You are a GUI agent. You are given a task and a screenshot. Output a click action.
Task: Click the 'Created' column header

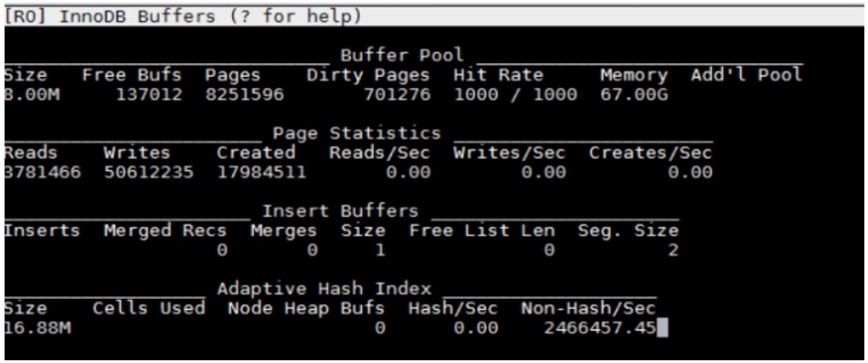pyautogui.click(x=256, y=153)
